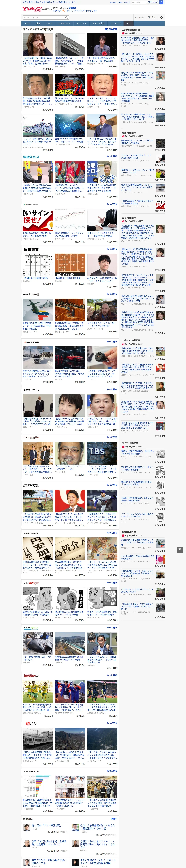Screen dimensions: 186x868
Task: Open the Yahoo! JAPAN top link
Action: 116,2
